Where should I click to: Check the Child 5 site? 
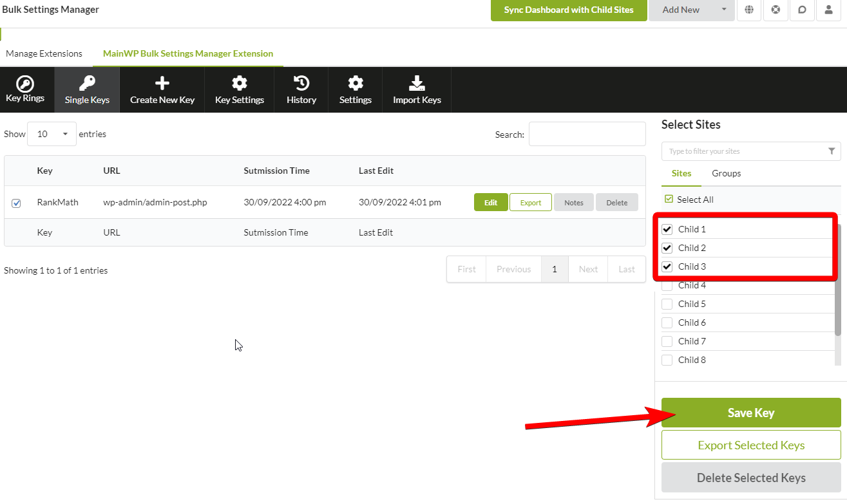[667, 304]
